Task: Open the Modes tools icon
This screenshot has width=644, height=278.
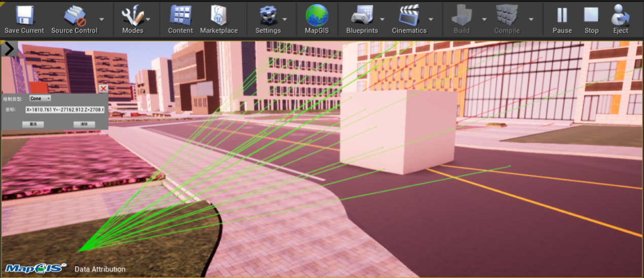Action: pos(132,15)
